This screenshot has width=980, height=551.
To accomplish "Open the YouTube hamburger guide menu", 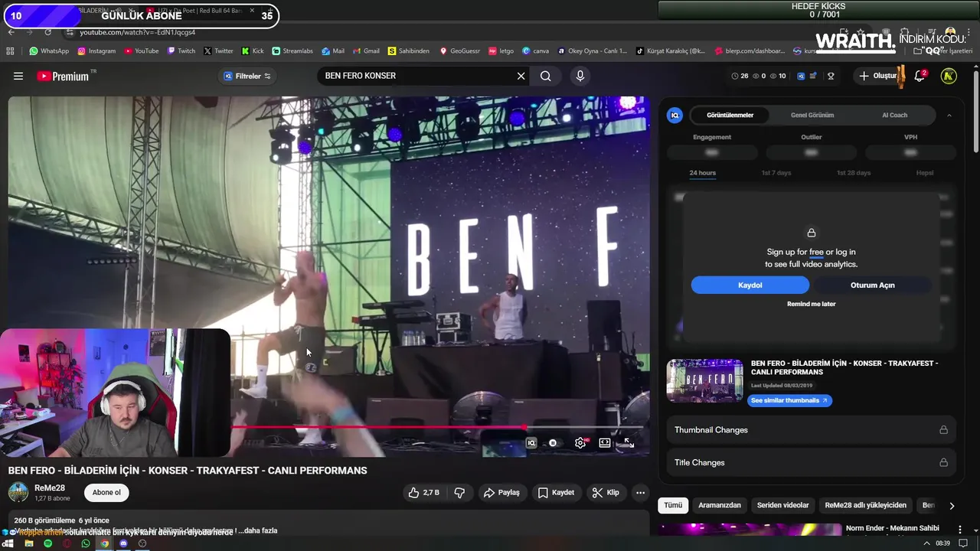I will pos(18,76).
